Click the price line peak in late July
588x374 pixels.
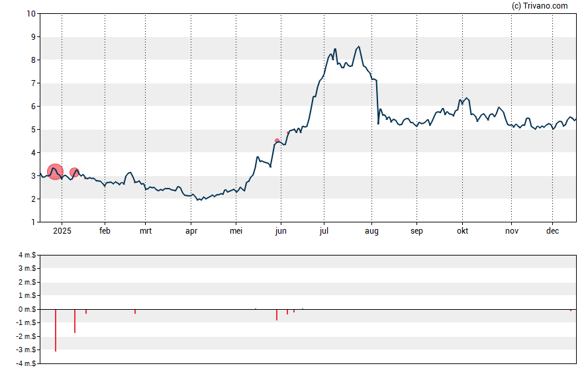click(x=358, y=46)
